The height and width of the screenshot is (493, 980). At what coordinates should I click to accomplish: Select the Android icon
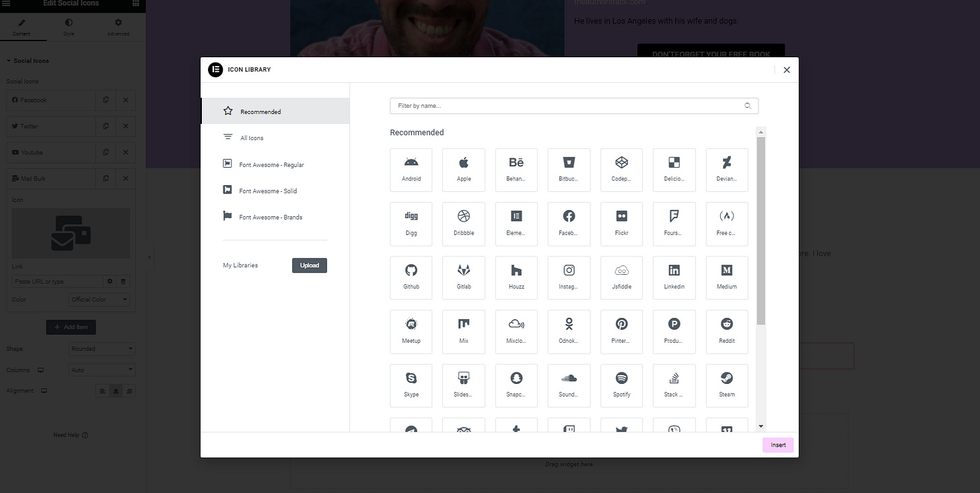point(411,170)
